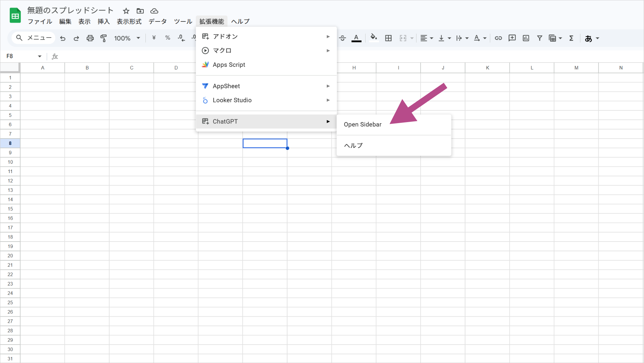Click the redo arrow
Viewport: 644px width, 363px height.
pyautogui.click(x=76, y=38)
